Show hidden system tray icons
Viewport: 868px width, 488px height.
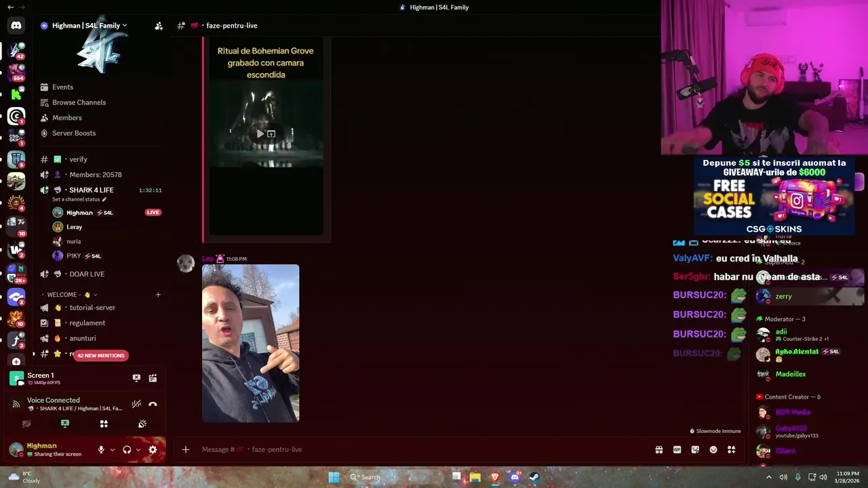(x=768, y=477)
